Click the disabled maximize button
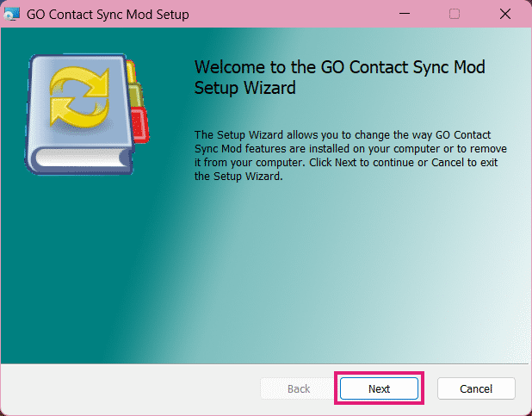 pos(455,15)
